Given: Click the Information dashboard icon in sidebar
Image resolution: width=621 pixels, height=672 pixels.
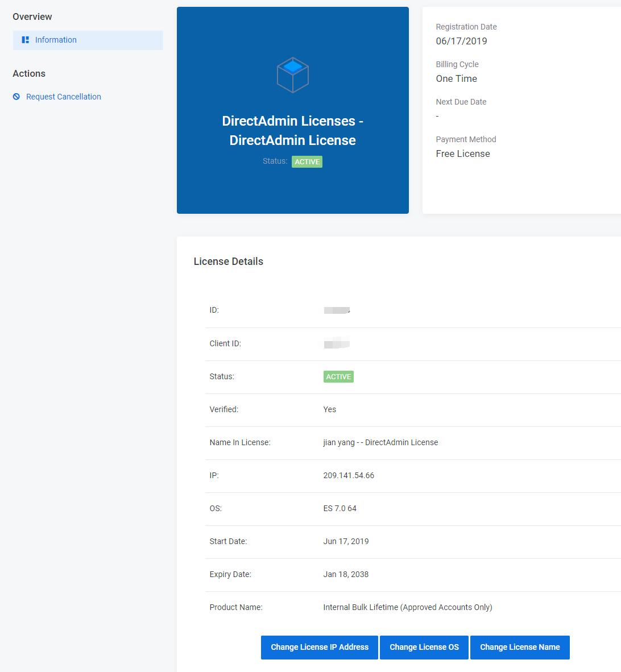Looking at the screenshot, I should [x=25, y=40].
